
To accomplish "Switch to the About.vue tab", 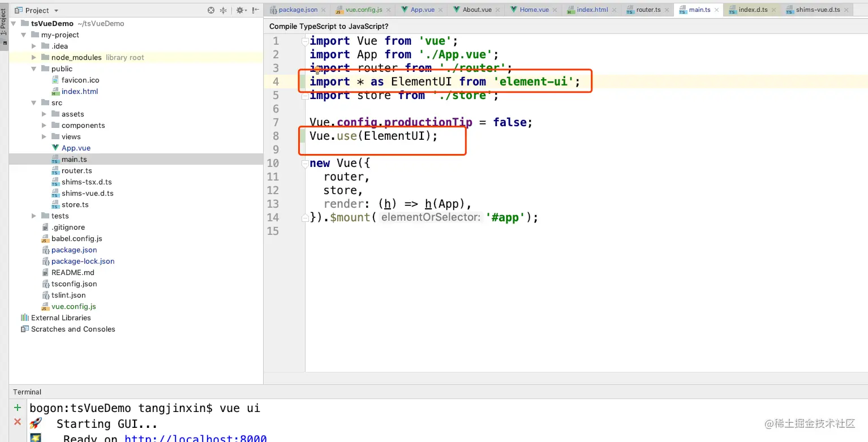I will click(x=476, y=10).
